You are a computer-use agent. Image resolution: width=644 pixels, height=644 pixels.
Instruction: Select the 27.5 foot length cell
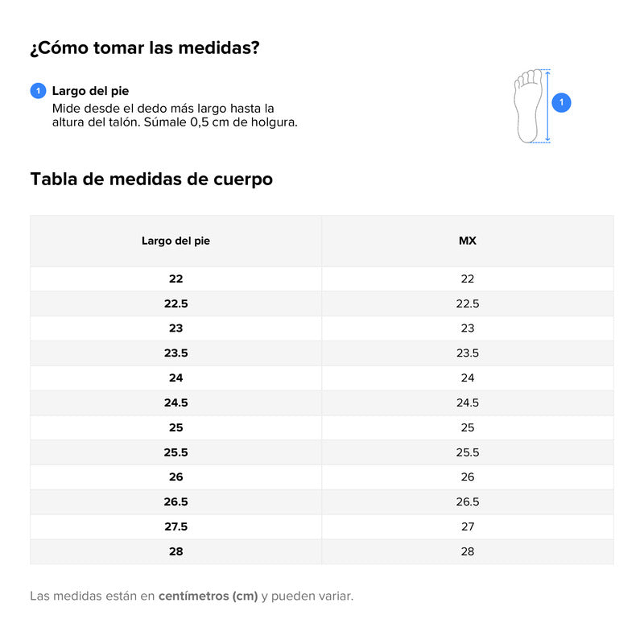point(175,526)
